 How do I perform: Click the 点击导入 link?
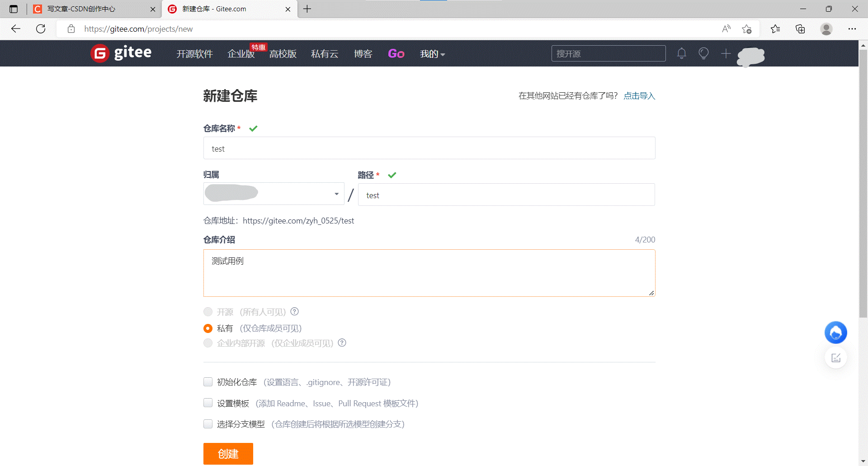639,96
